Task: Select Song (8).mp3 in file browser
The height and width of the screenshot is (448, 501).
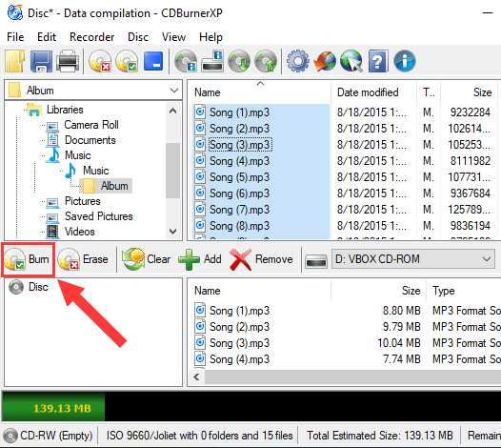Action: [239, 226]
